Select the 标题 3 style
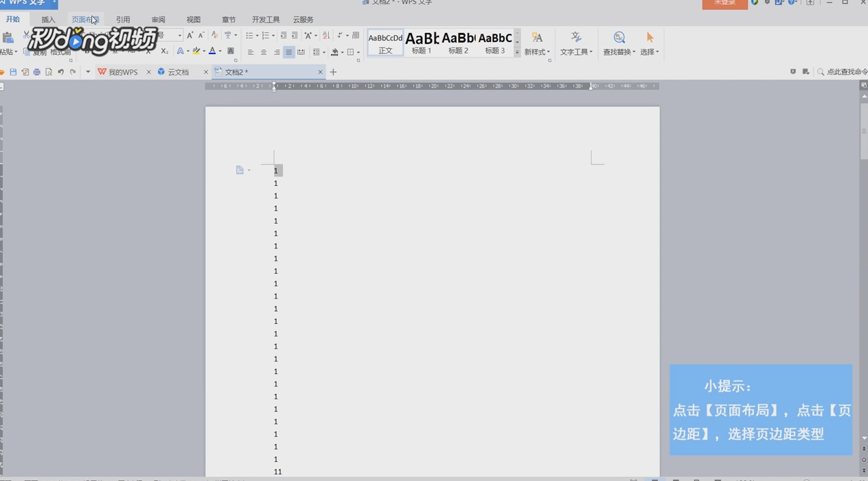 (x=495, y=43)
